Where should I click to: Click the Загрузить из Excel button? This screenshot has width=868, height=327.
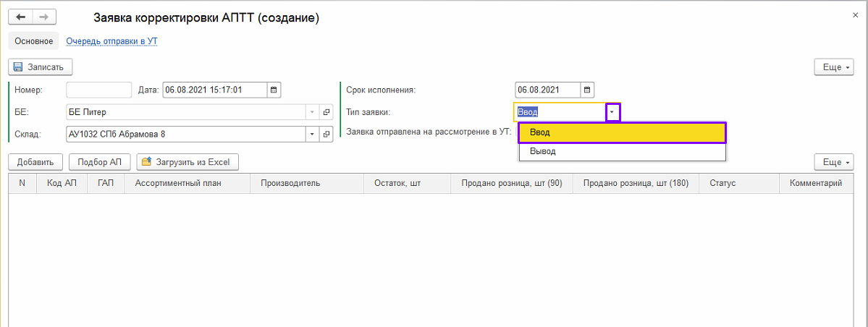[x=187, y=162]
